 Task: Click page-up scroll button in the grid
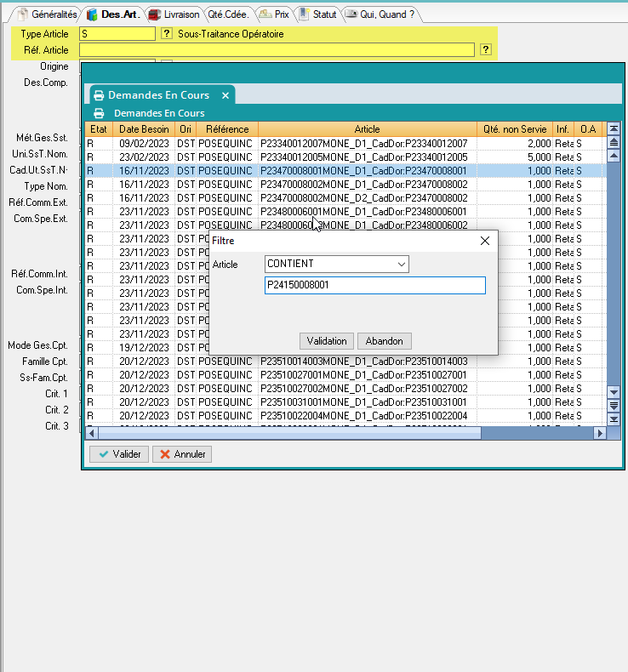tap(614, 142)
